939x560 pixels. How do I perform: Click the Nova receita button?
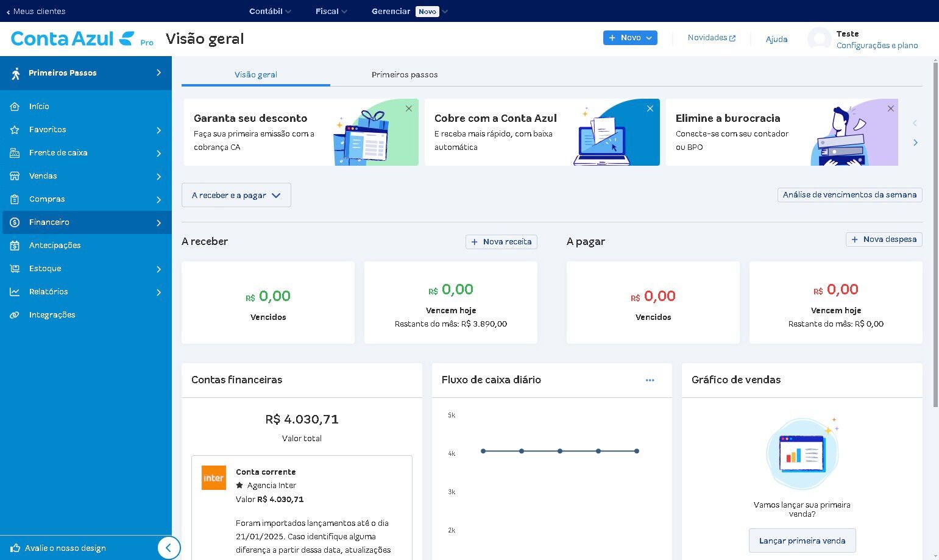click(501, 242)
